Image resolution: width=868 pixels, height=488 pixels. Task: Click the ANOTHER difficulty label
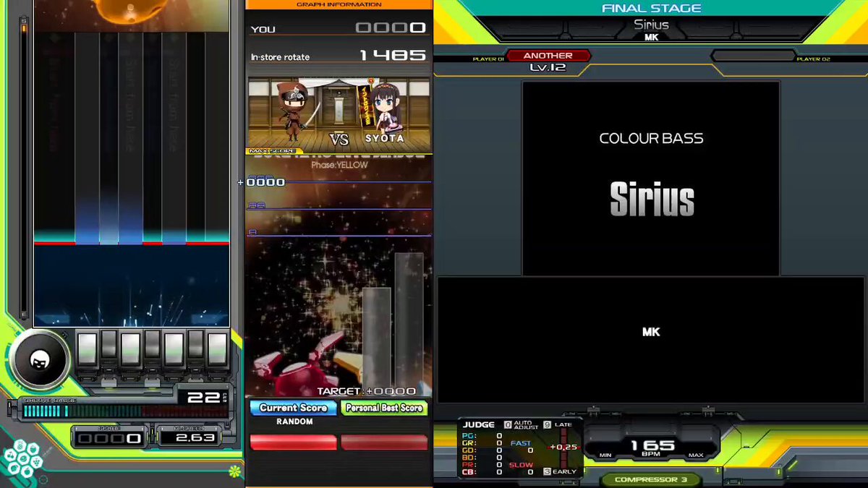(548, 56)
